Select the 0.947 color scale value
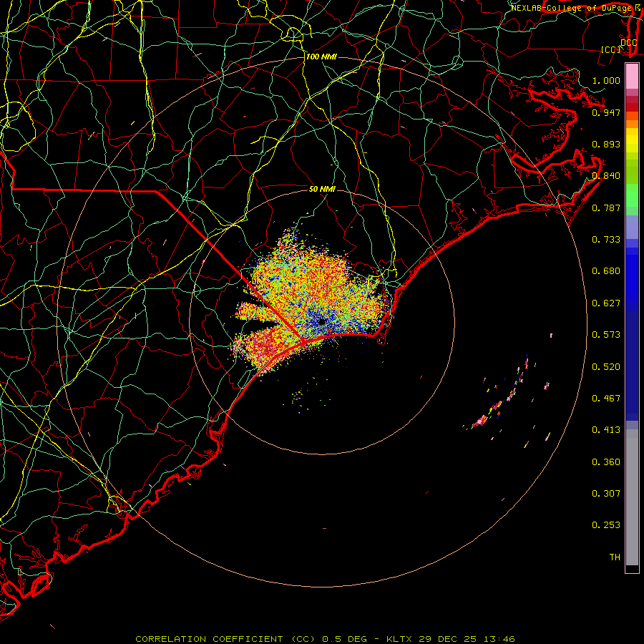This screenshot has height=644, width=644. (606, 112)
